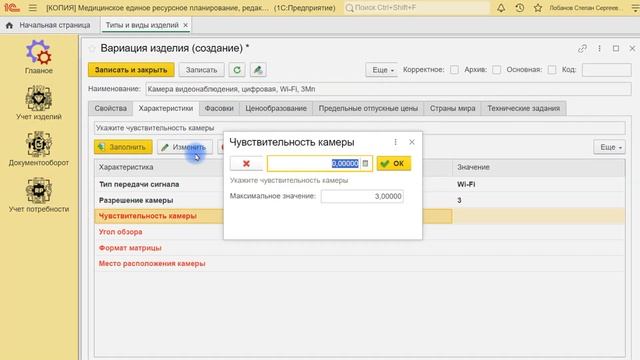
Task: Close the Чувствительность камеры dialog
Action: coord(412,142)
